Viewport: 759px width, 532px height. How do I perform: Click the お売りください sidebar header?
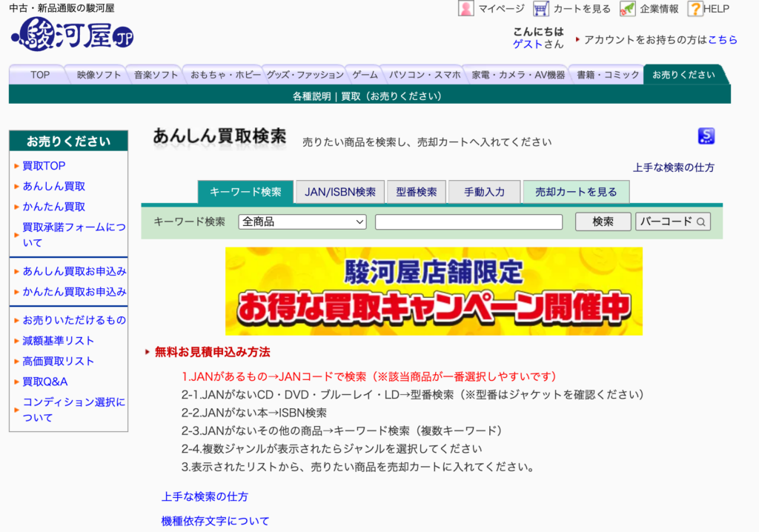pyautogui.click(x=69, y=142)
